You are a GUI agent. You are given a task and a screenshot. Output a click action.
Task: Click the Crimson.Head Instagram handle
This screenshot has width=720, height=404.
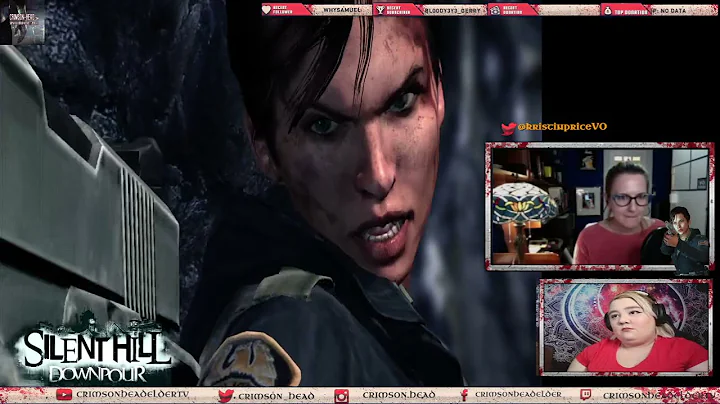(399, 395)
